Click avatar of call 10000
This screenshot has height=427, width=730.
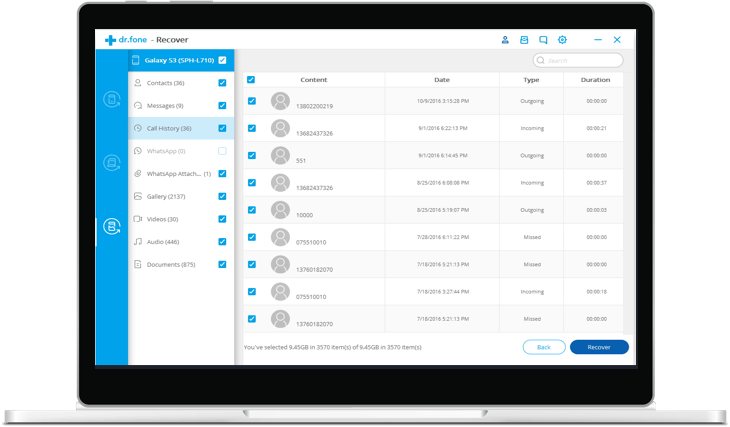tap(280, 210)
